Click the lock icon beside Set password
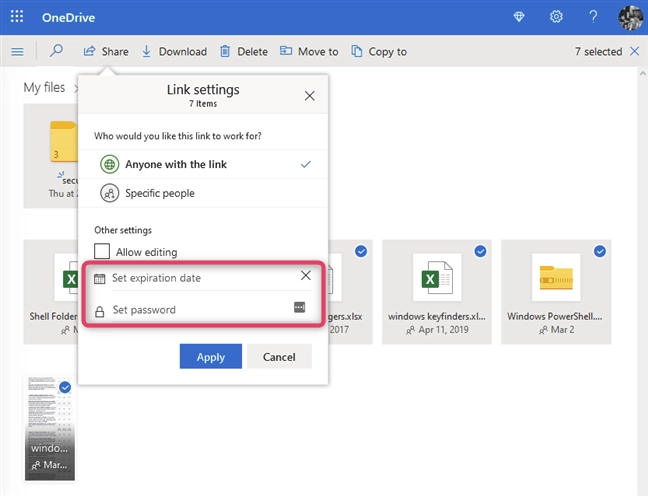This screenshot has height=496, width=648. click(100, 312)
